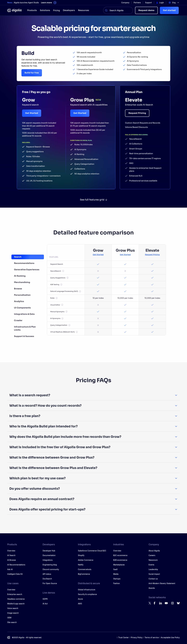
Task: Click the YouTube icon in footer
Action: (166, 603)
